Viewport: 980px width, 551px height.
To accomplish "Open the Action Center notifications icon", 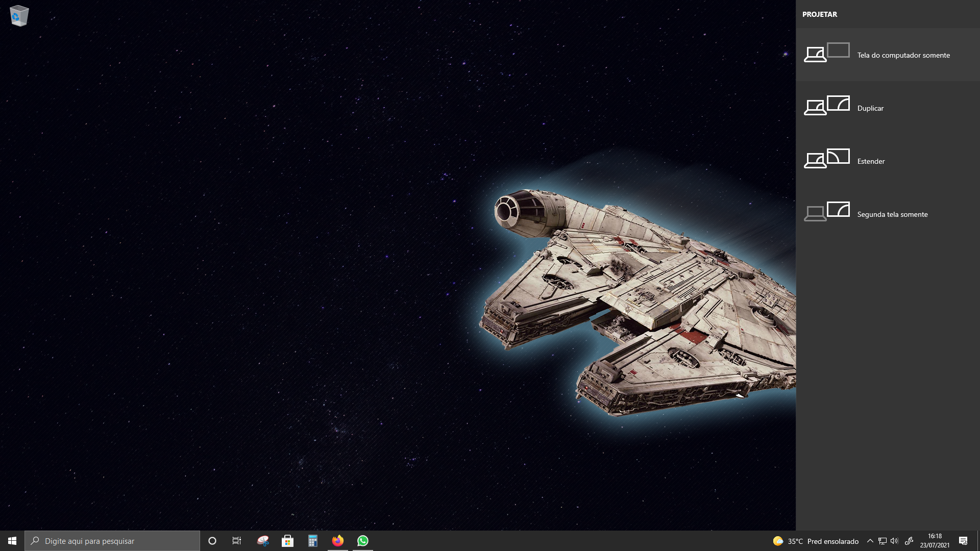I will coord(963,541).
